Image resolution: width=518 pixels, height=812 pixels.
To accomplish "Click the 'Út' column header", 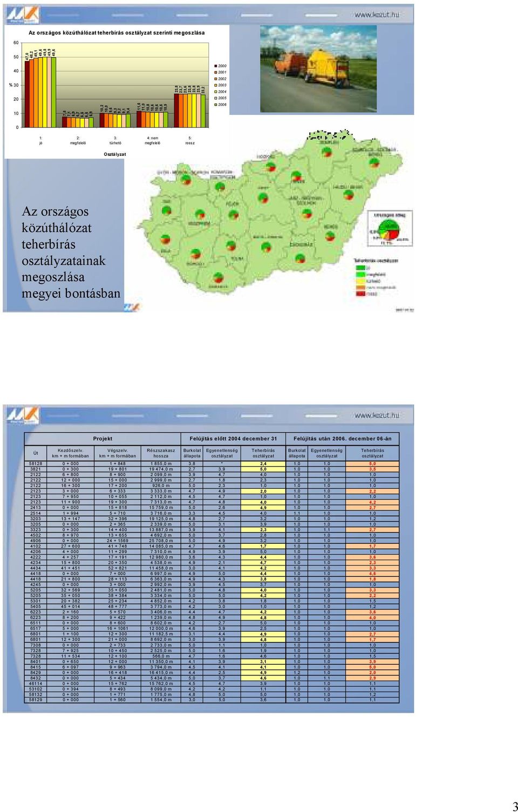I will coord(36,453).
